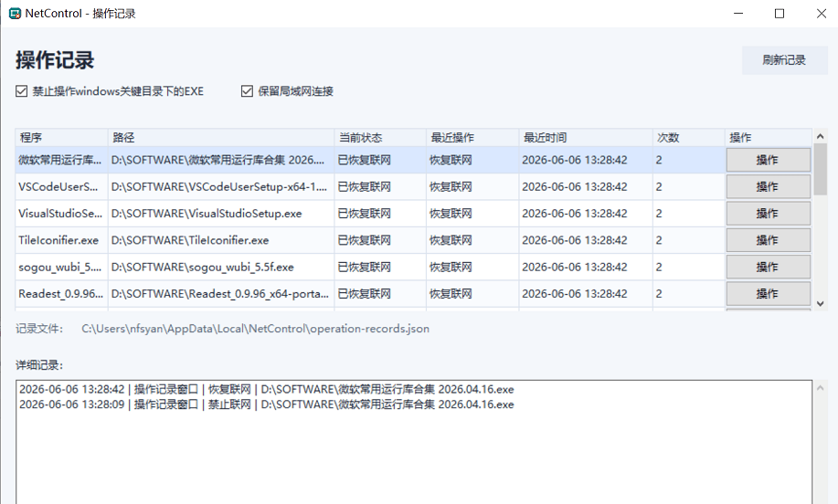Click record file path operation-records.json
The width and height of the screenshot is (838, 504).
[256, 329]
